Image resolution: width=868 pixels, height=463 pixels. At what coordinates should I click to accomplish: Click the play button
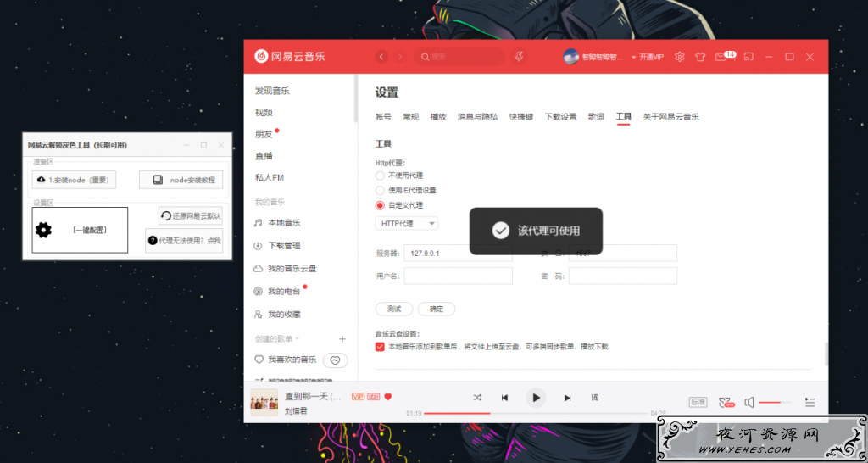[536, 398]
